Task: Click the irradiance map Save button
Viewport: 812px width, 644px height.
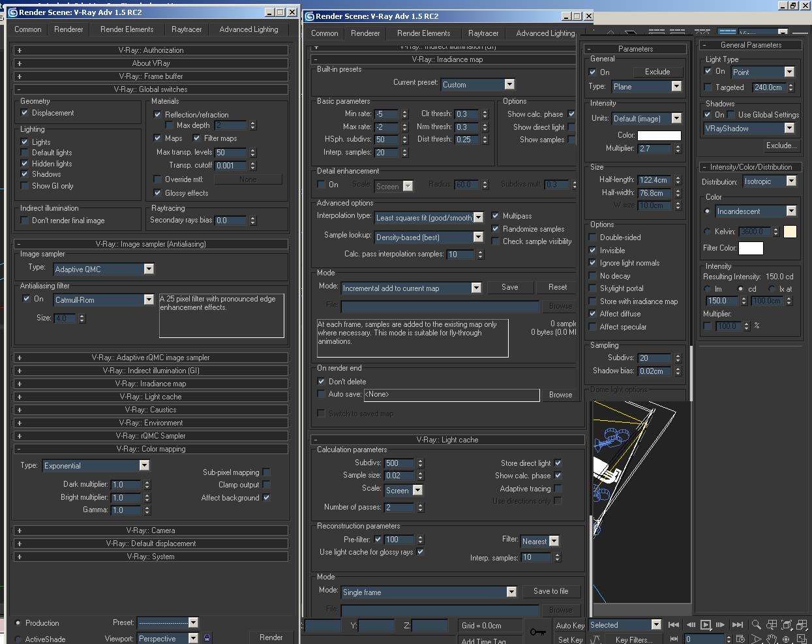Action: (x=510, y=287)
